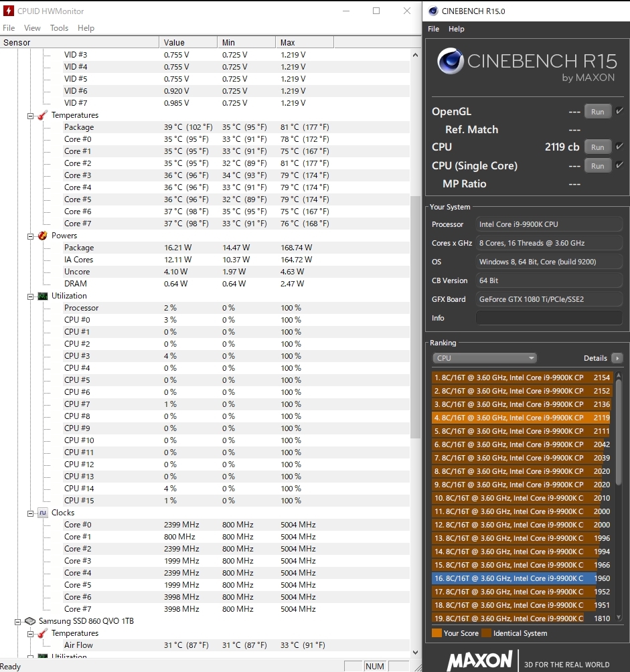Open HWMonitor View menu

[32, 28]
